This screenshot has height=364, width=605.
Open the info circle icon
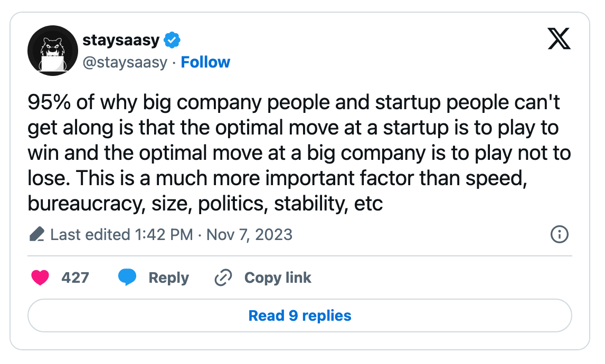[x=560, y=234]
